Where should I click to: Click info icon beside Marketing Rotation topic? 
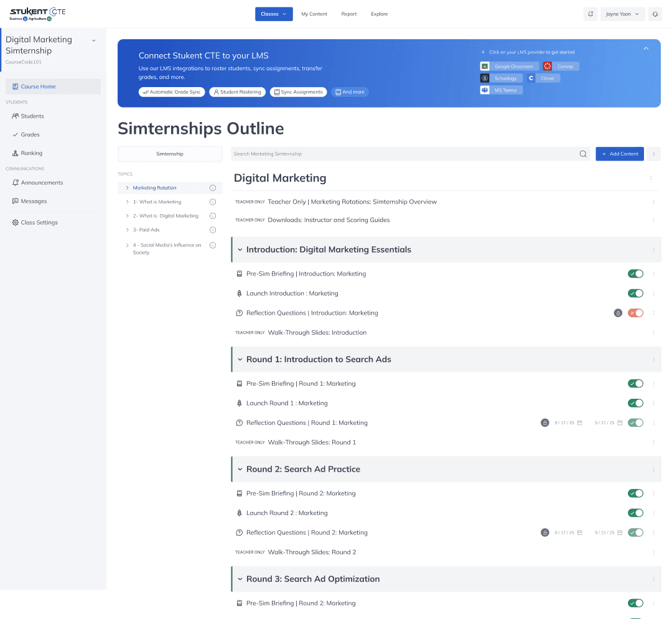click(213, 188)
